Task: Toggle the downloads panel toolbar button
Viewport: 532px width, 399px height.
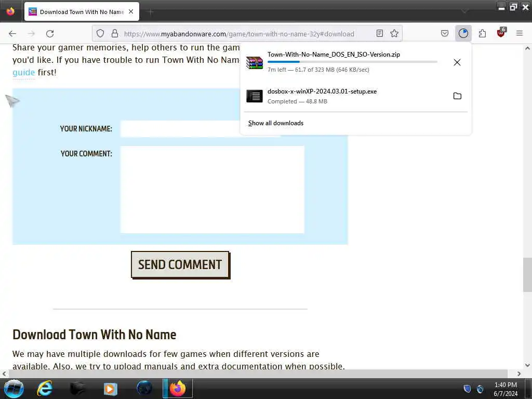Action: tap(463, 33)
